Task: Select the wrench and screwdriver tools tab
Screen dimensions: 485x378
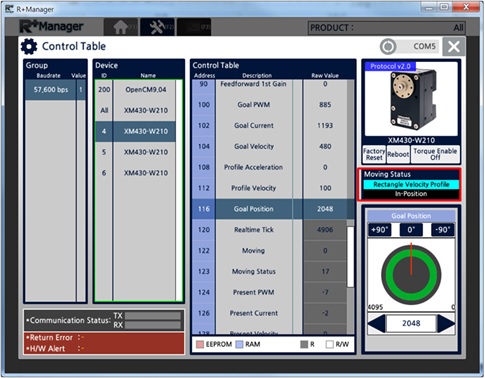Action: pyautogui.click(x=157, y=27)
